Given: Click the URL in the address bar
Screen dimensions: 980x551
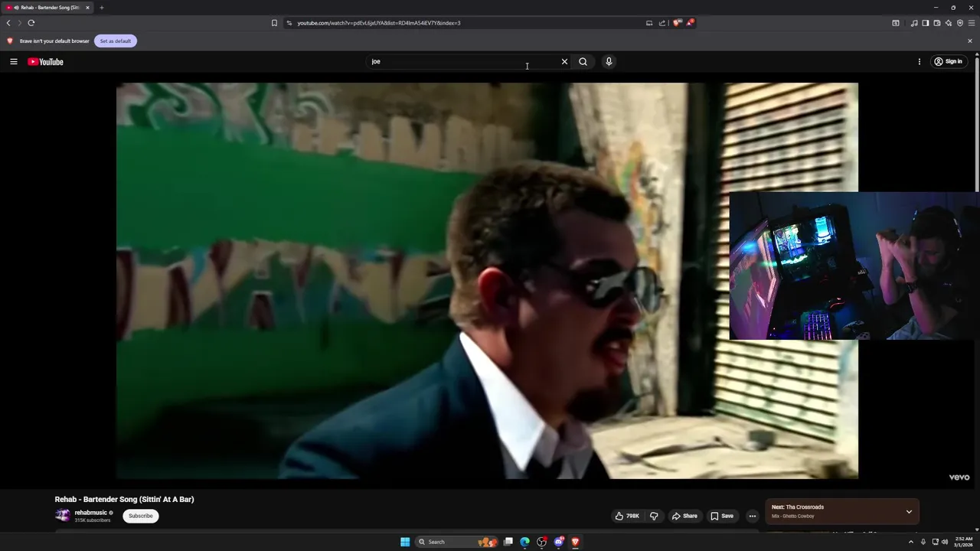Looking at the screenshot, I should (x=379, y=23).
